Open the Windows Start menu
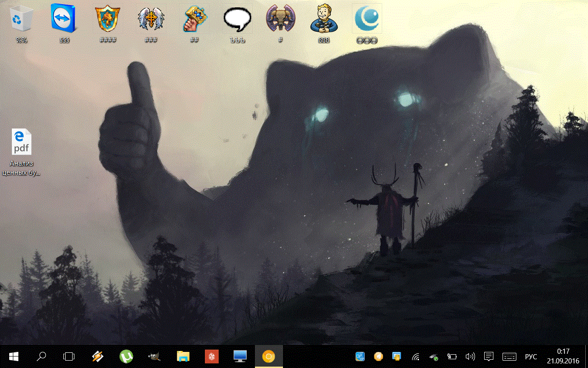Image resolution: width=588 pixels, height=368 pixels. 13,356
